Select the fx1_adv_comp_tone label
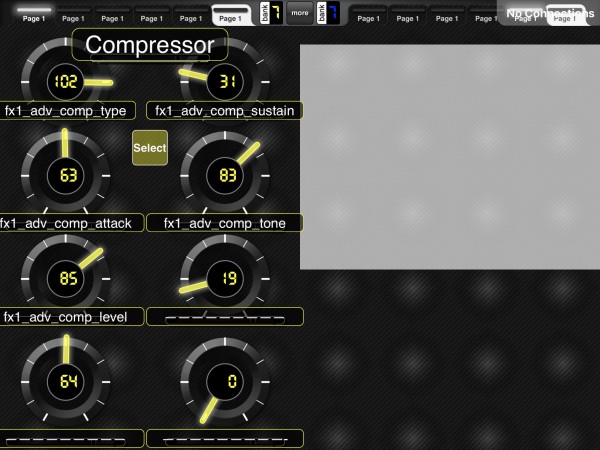Screen dimensions: 600x450 225,223
